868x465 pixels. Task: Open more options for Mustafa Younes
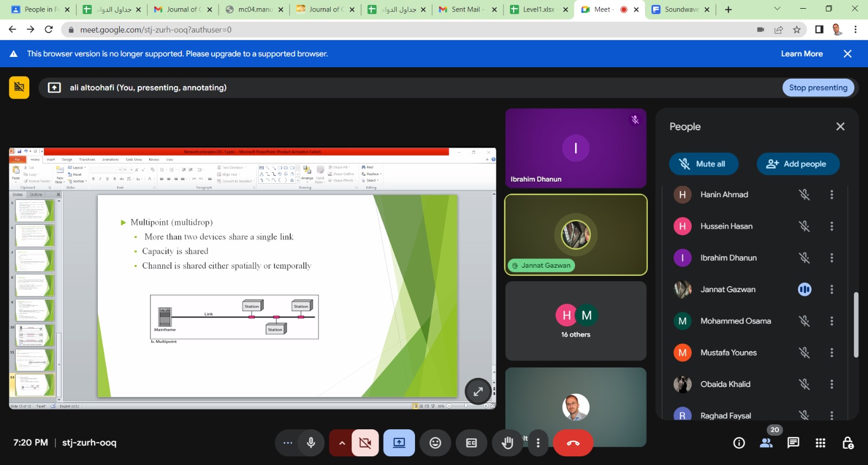(832, 353)
